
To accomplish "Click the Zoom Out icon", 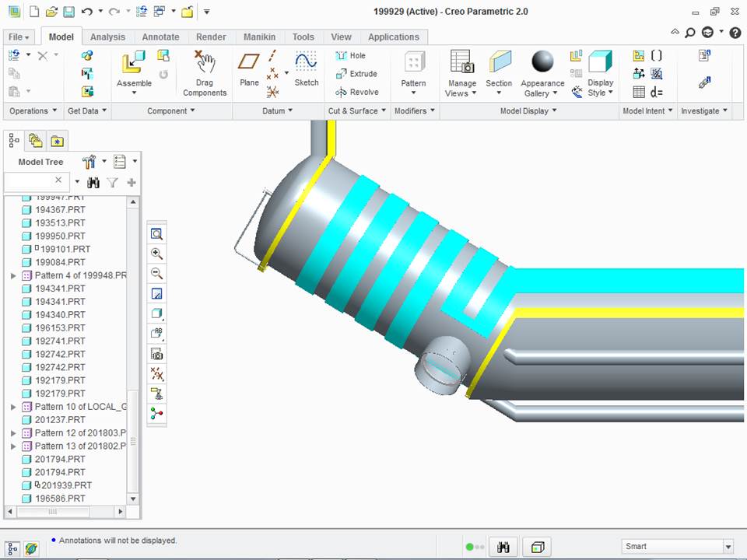I will tap(156, 273).
